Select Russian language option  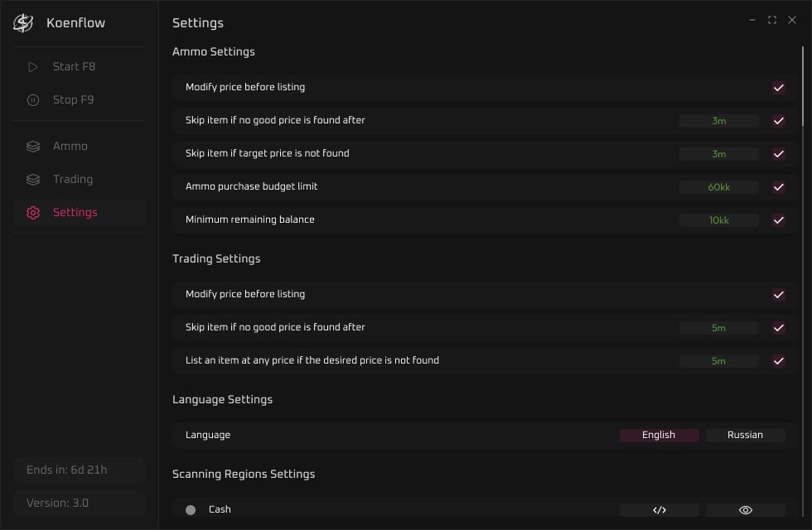tap(745, 435)
